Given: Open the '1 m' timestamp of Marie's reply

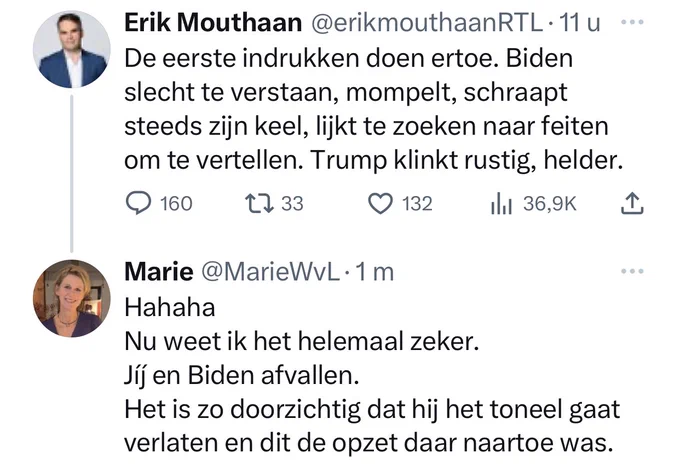Looking at the screenshot, I should (374, 272).
